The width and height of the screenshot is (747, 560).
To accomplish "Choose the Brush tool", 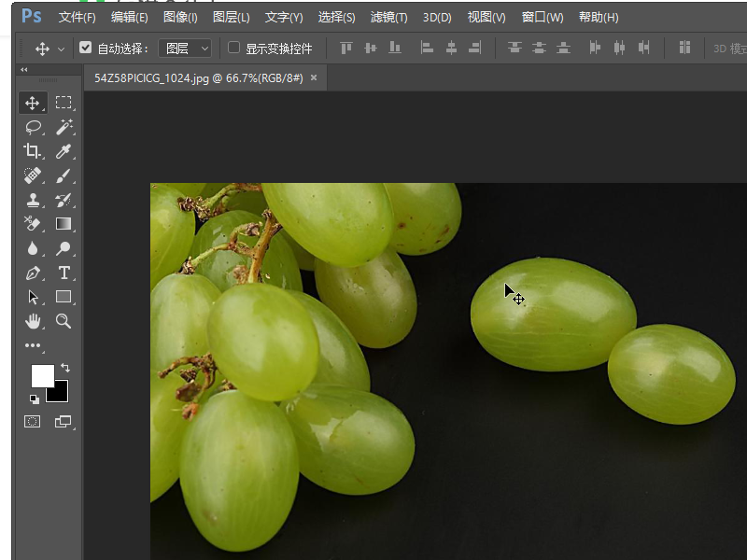I will (63, 175).
